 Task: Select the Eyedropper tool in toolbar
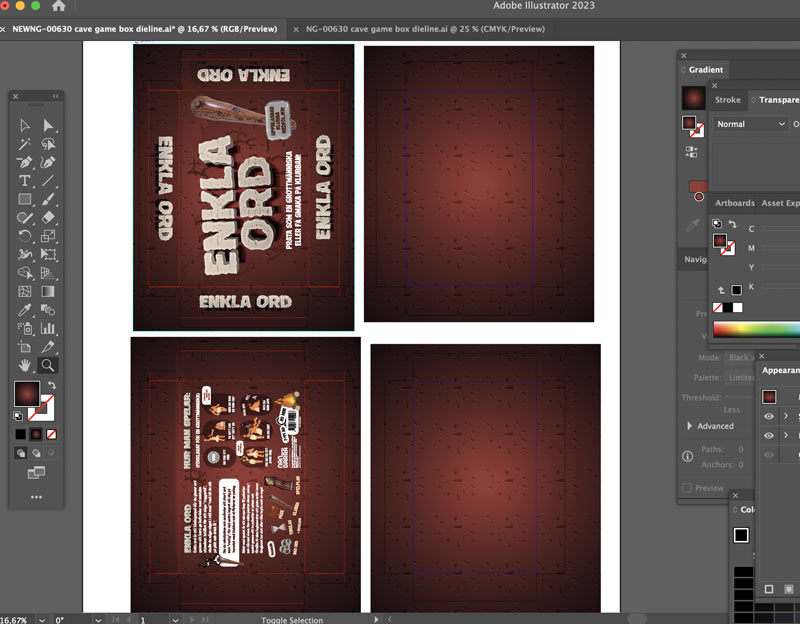25,310
